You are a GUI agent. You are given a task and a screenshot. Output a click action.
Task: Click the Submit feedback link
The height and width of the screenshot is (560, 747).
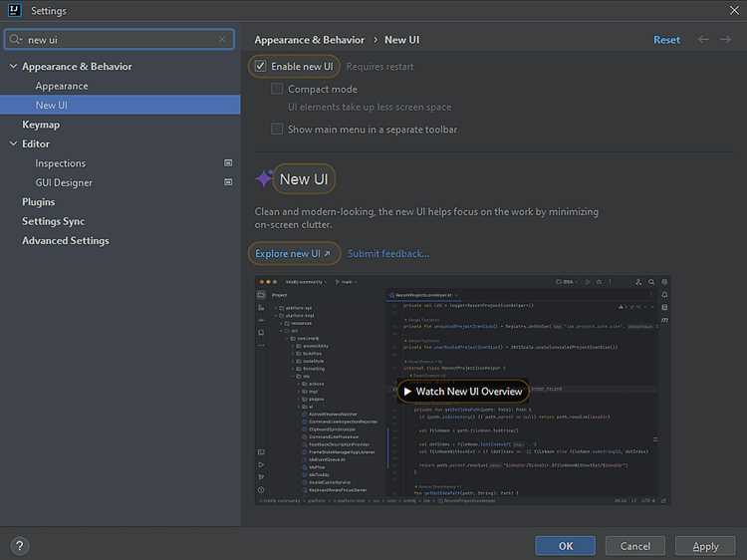pyautogui.click(x=388, y=253)
